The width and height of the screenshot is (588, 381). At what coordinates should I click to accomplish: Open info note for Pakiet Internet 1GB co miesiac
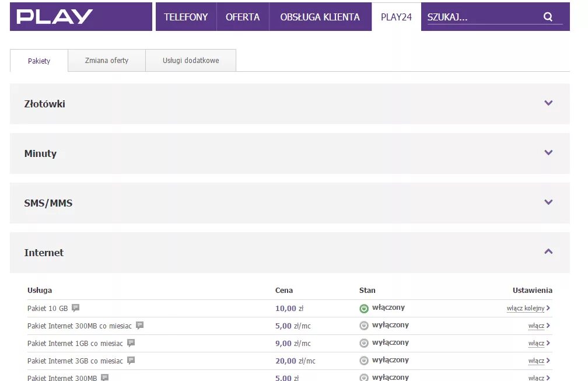pyautogui.click(x=131, y=342)
